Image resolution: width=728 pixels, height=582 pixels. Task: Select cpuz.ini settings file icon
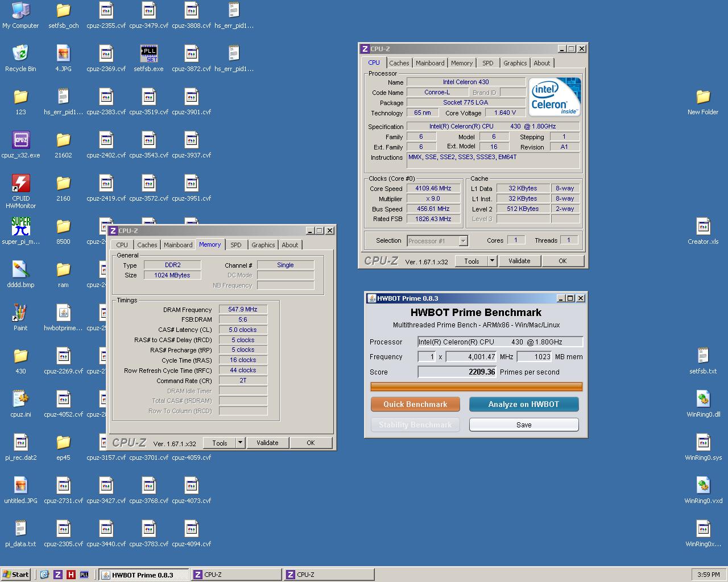(20, 404)
